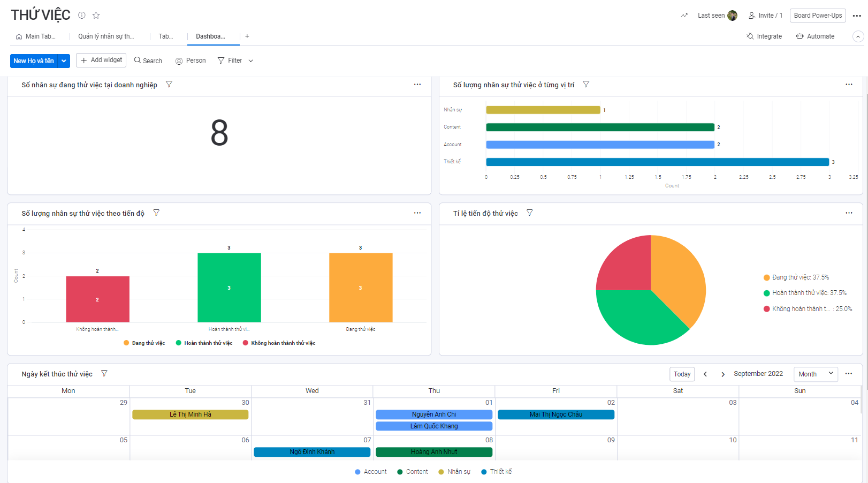Click the Today button in calendar

[x=682, y=374]
